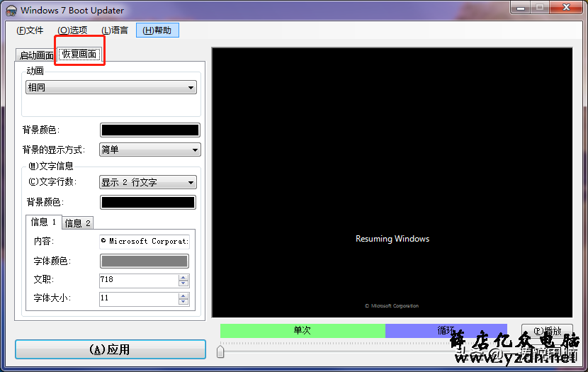Click the Windows 7 Boot Updater title icon
588x372 pixels.
click(11, 11)
